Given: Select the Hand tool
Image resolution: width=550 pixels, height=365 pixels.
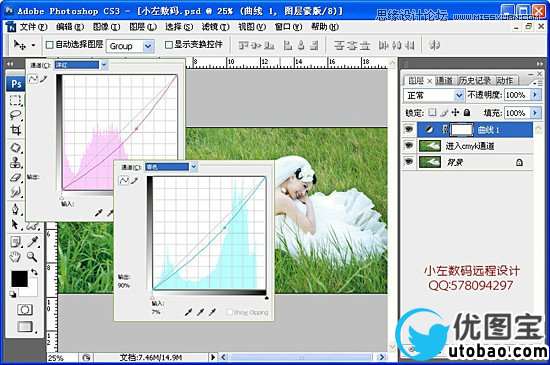Looking at the screenshot, I should point(15,257).
